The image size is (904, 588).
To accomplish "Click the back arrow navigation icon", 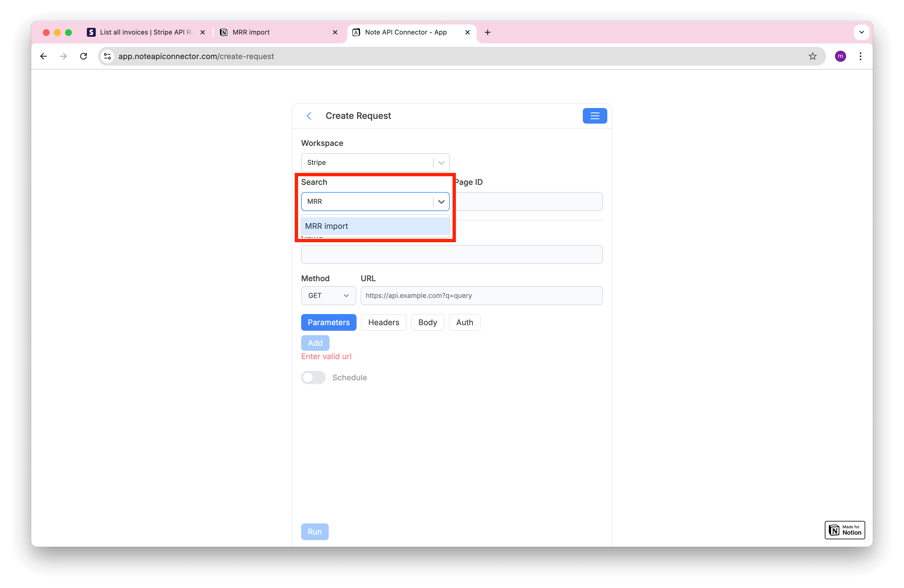I will coord(309,115).
